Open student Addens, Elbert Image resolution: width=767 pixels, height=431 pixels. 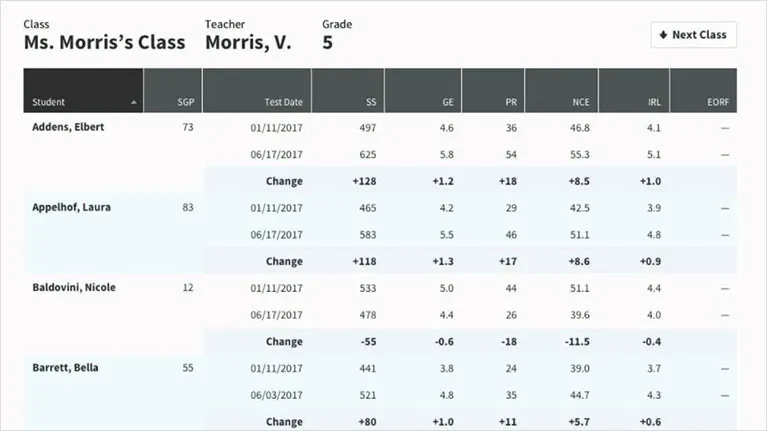(68, 127)
